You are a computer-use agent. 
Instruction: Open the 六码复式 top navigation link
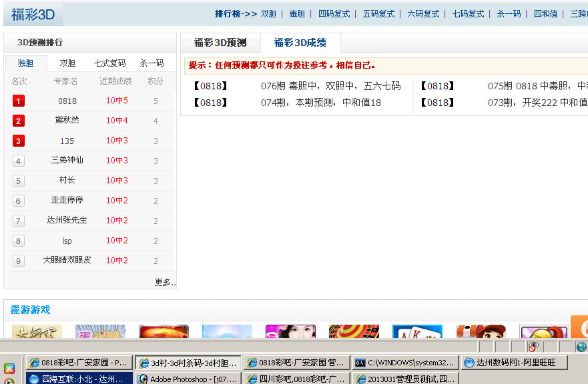(x=423, y=14)
